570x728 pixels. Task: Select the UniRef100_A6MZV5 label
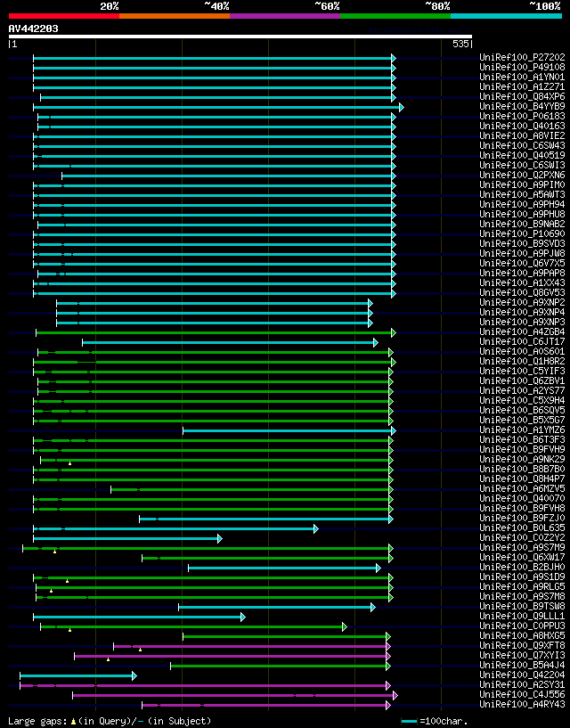click(x=522, y=488)
